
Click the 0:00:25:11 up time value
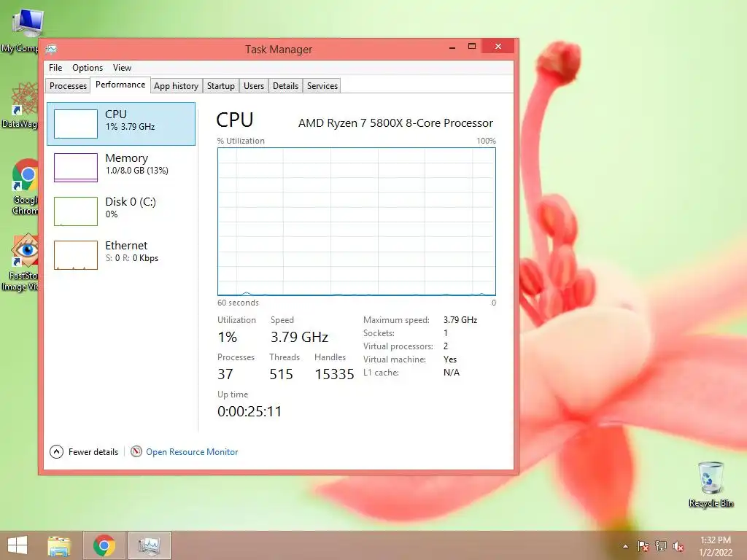click(x=249, y=411)
